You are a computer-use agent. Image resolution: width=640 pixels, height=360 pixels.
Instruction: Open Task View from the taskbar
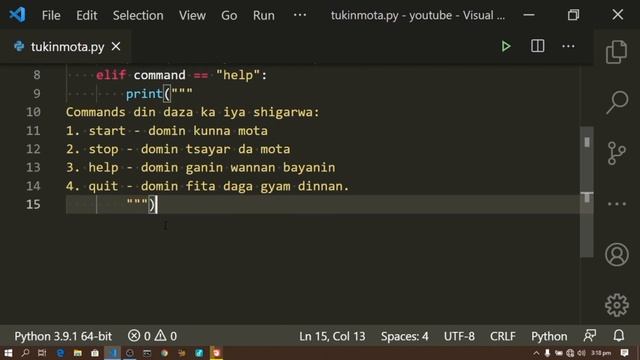click(42, 353)
